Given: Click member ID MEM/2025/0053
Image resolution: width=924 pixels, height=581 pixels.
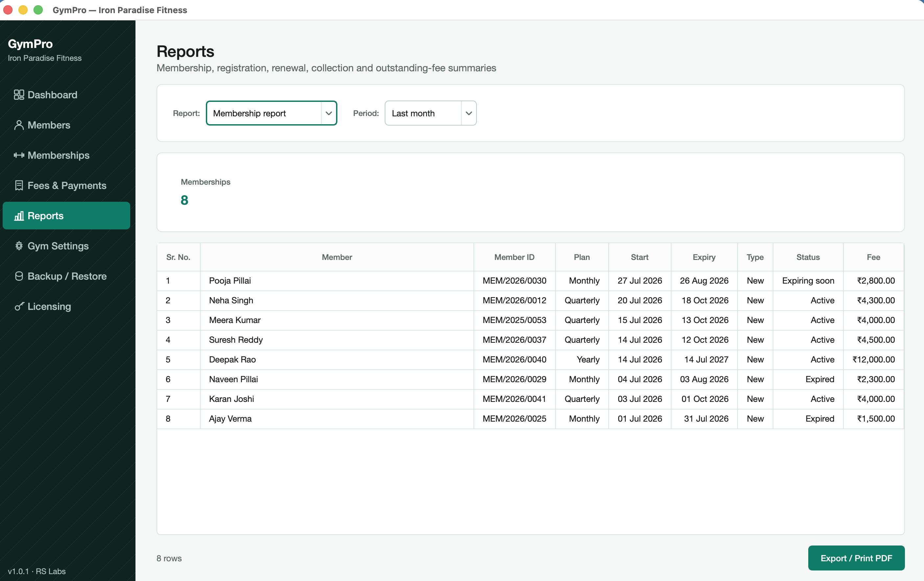Looking at the screenshot, I should click(514, 320).
